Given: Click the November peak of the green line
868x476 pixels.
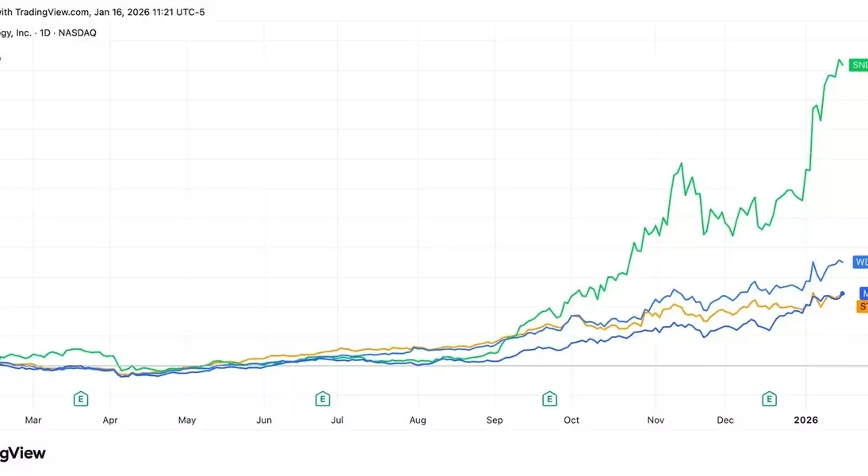Looking at the screenshot, I should click(x=681, y=163).
